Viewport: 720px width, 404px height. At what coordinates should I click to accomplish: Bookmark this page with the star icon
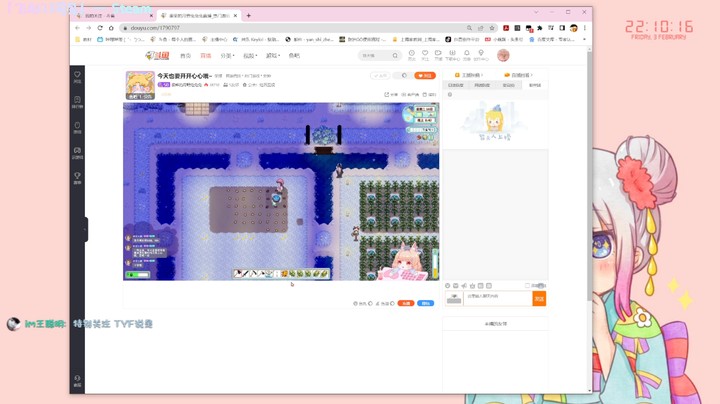pyautogui.click(x=492, y=28)
